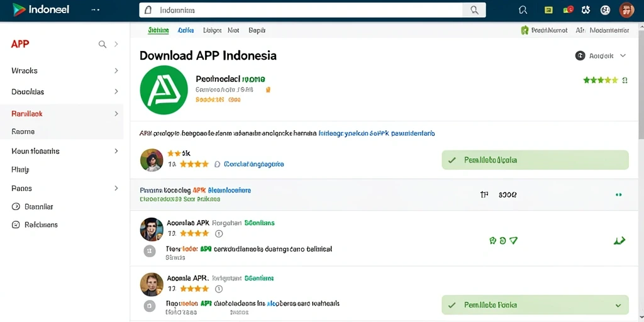Screen dimensions: 644x322
Task: Click the gray round icon beside Rootloles text
Action: point(150,305)
